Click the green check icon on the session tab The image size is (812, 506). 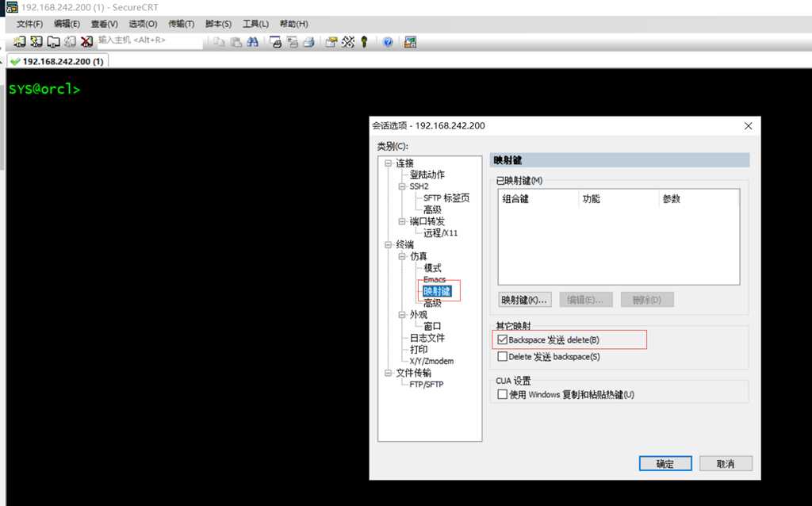(15, 61)
